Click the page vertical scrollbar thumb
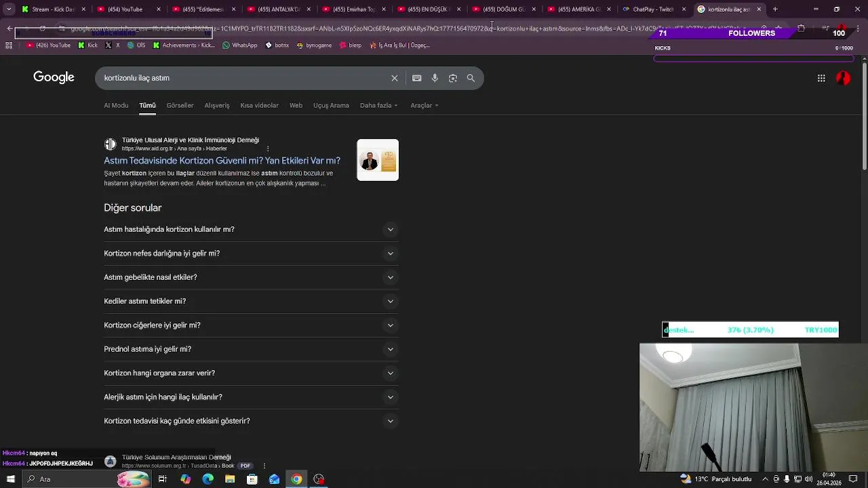This screenshot has height=488, width=868. (865, 115)
